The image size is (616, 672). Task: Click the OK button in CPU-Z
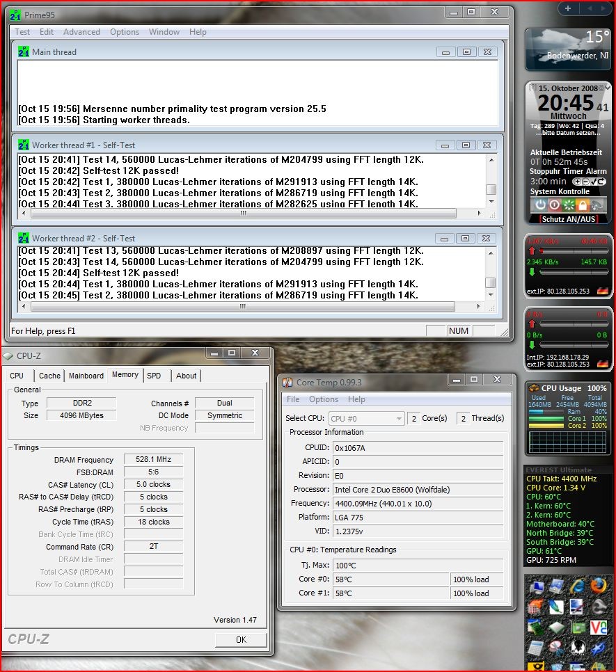pos(241,639)
